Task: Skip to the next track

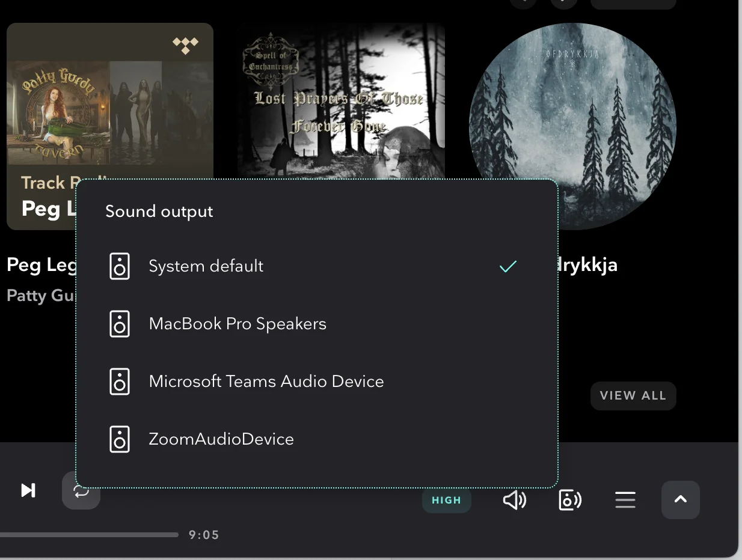Action: point(28,490)
